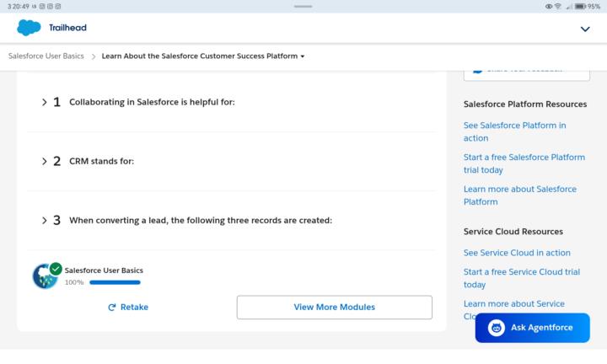Open the unit title dropdown in breadcrumb
607x364 pixels.
tap(303, 56)
